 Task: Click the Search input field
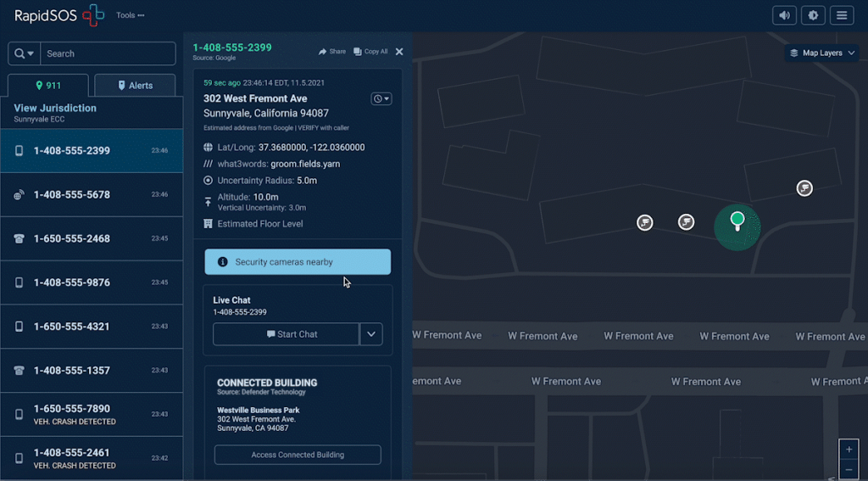108,53
